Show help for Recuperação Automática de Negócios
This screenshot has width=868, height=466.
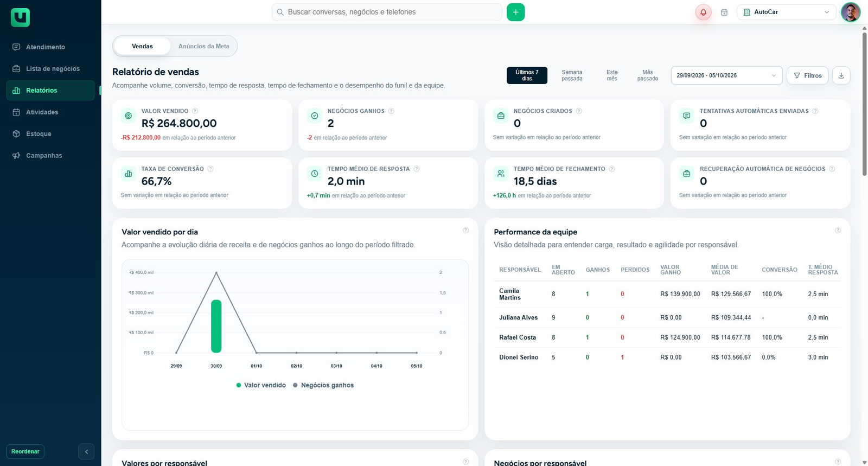(832, 169)
